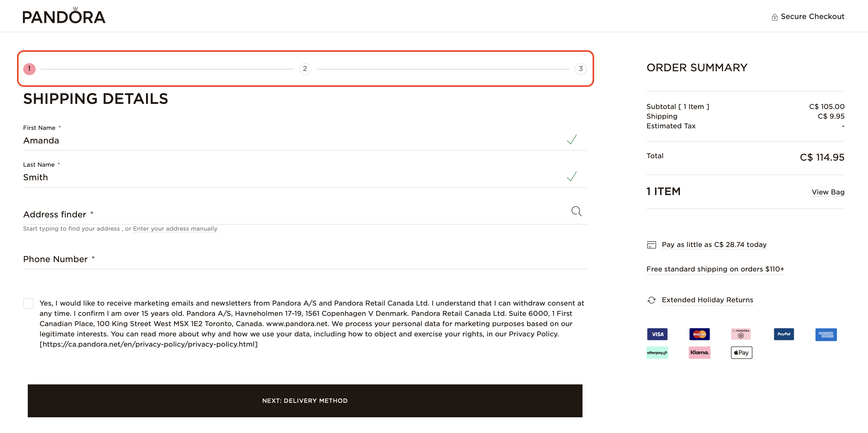
Task: Select the Visa payment icon
Action: (x=657, y=334)
